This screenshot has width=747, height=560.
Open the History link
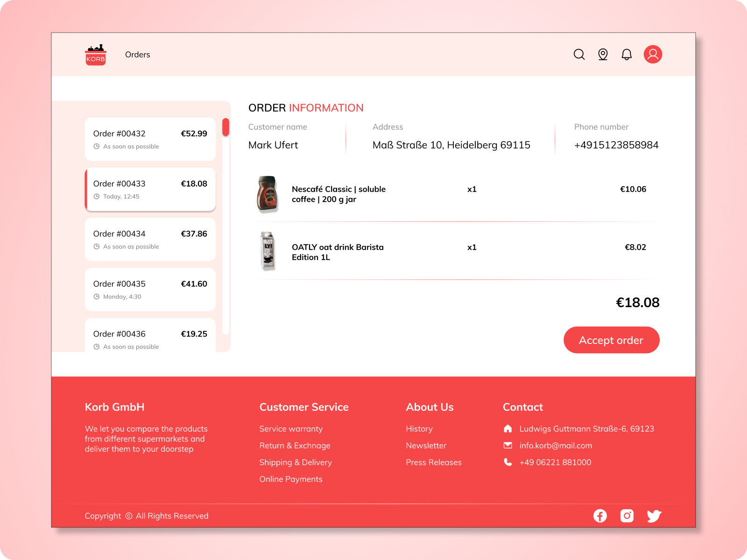point(419,429)
